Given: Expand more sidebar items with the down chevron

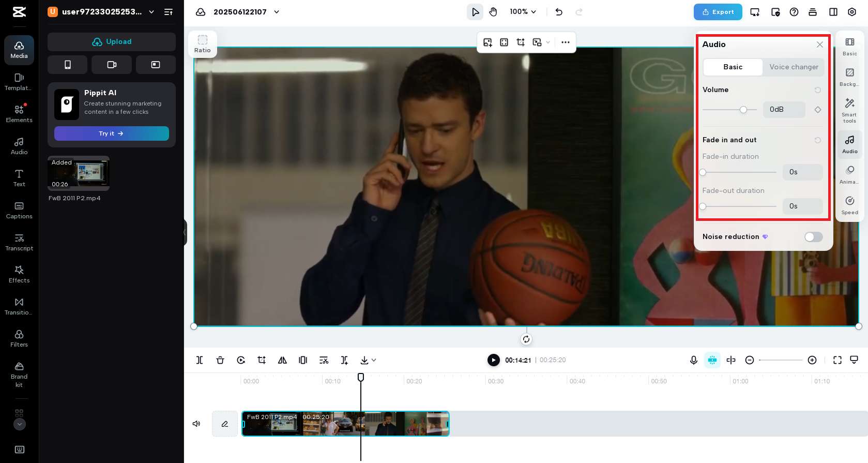Looking at the screenshot, I should tap(19, 424).
